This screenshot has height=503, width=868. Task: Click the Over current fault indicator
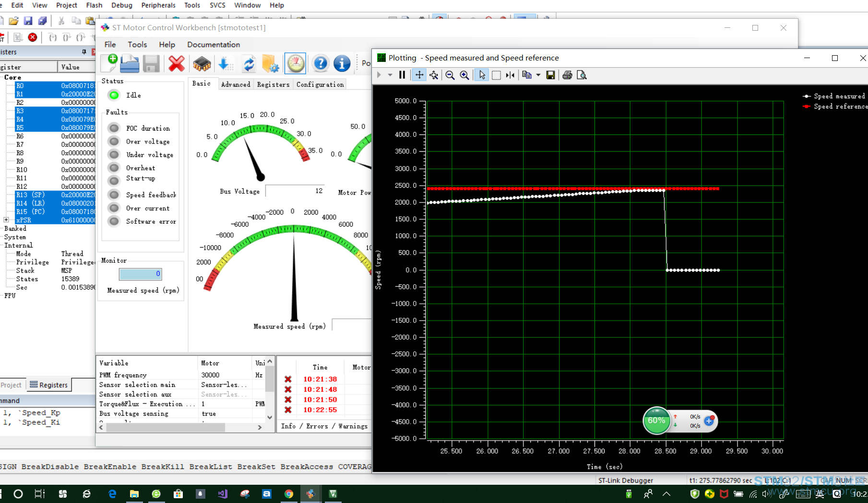[114, 208]
